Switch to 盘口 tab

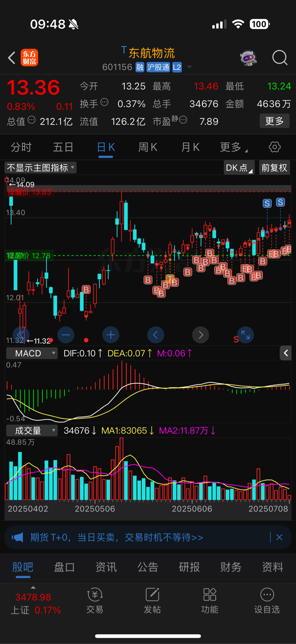tap(64, 567)
